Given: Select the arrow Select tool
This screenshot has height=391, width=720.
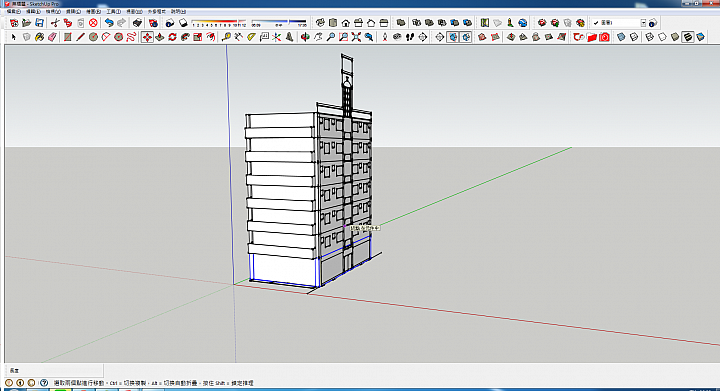Looking at the screenshot, I should coord(13,37).
